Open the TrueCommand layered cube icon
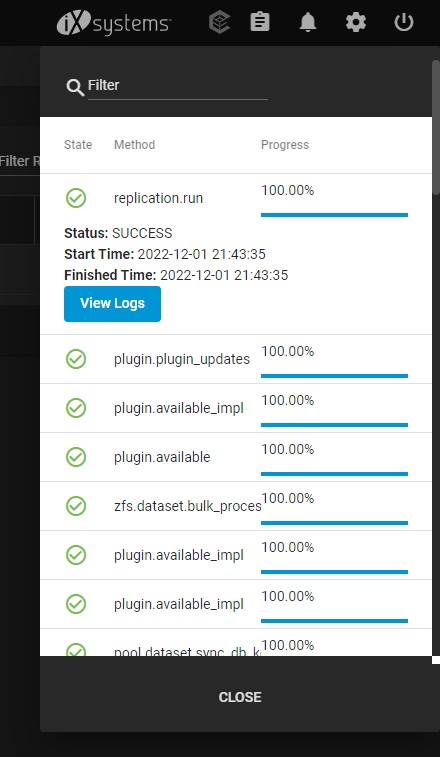The width and height of the screenshot is (440, 757). point(219,22)
